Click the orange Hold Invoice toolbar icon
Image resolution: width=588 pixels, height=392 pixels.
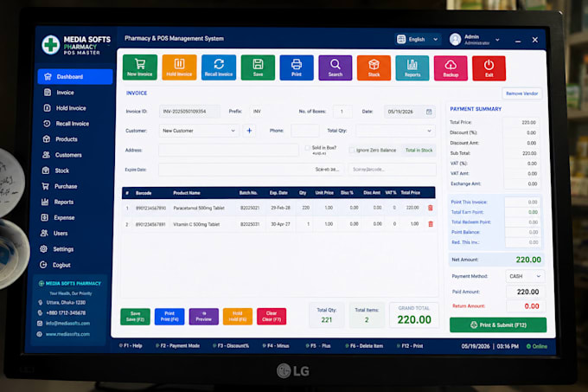[179, 67]
